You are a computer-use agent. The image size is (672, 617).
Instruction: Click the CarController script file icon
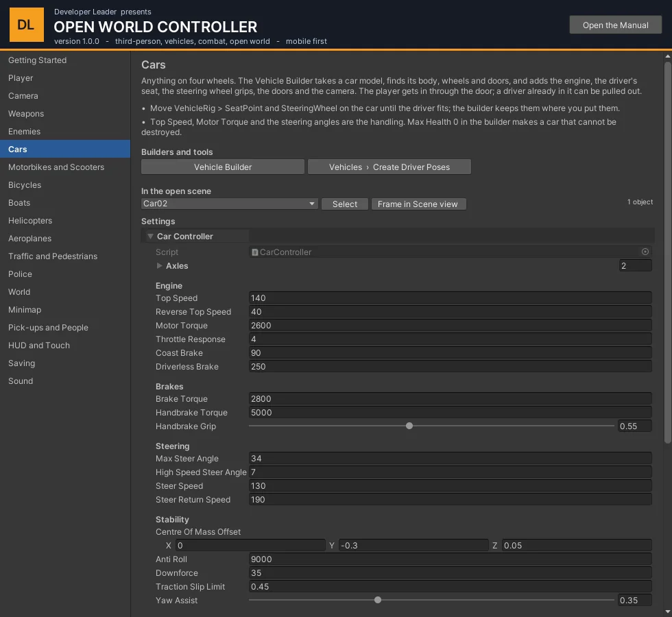click(x=254, y=252)
